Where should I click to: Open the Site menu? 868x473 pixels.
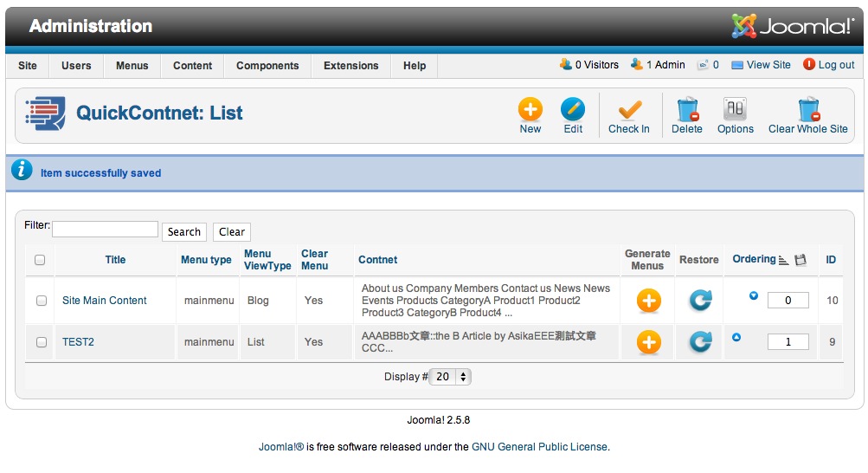[x=28, y=65]
